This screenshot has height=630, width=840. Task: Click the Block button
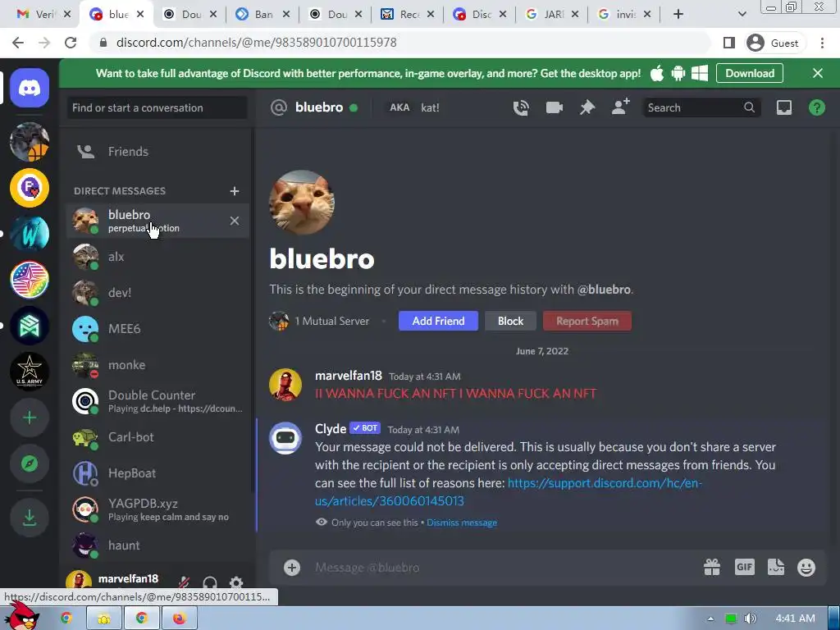[x=510, y=321]
